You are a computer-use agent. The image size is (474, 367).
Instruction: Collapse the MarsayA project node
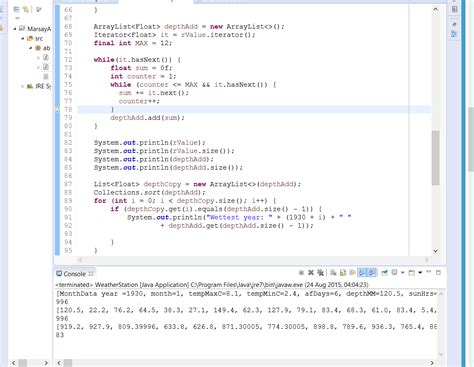(x=15, y=29)
